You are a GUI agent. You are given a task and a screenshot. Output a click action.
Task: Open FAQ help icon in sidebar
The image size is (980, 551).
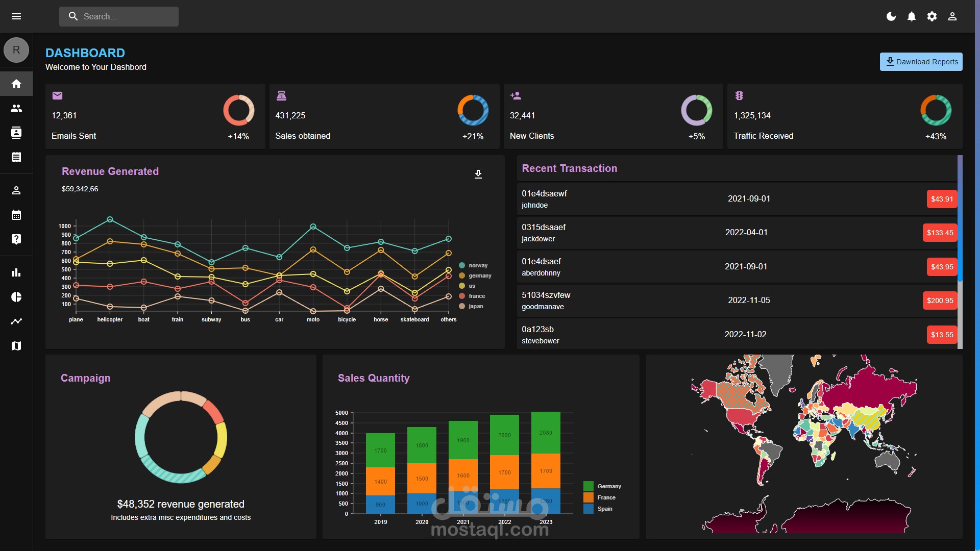16,239
